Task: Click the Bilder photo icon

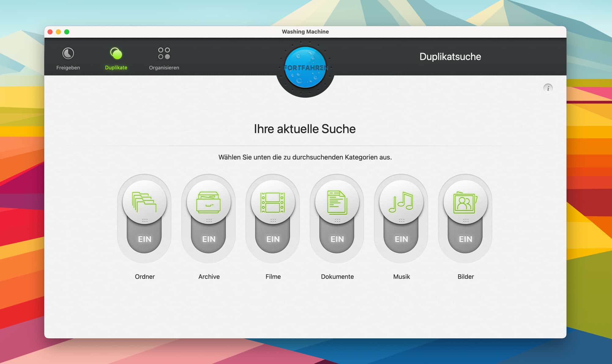Action: click(x=465, y=202)
